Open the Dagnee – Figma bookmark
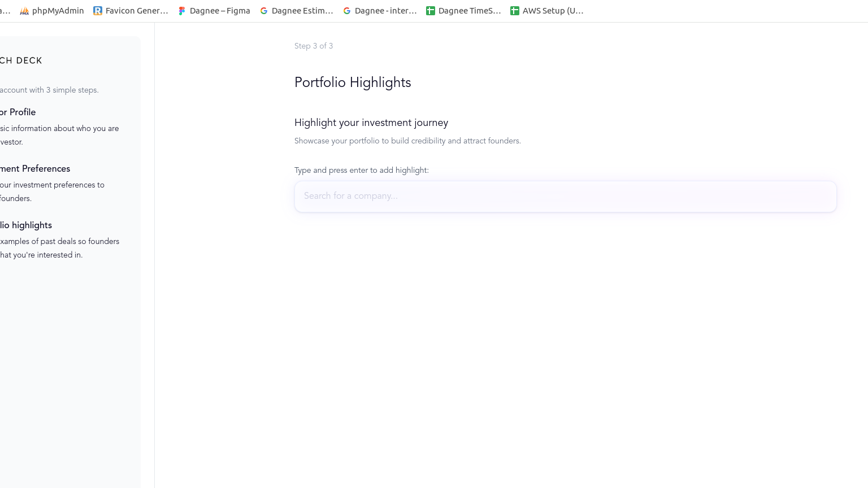 click(214, 11)
